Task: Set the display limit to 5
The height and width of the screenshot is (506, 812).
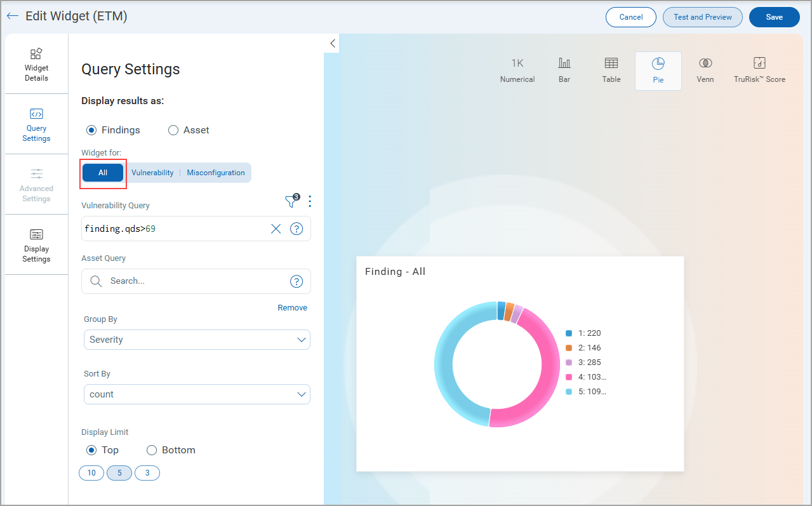Action: point(119,473)
